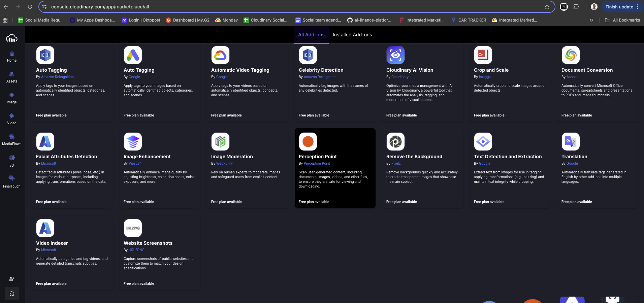Open the Monday bookmark
Screen dimensions: 644x303
click(x=226, y=20)
